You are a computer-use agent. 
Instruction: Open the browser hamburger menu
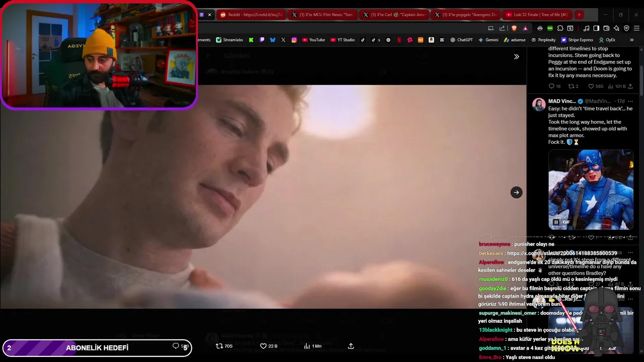[x=636, y=28]
